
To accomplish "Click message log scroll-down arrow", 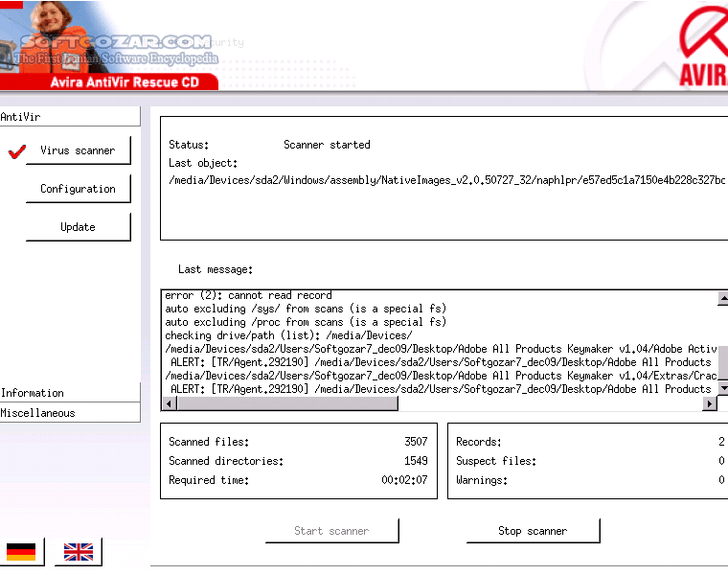I will pyautogui.click(x=723, y=388).
